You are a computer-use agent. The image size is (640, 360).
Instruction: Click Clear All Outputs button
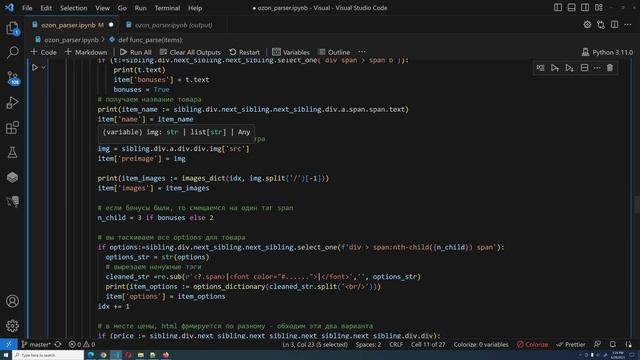(190, 52)
